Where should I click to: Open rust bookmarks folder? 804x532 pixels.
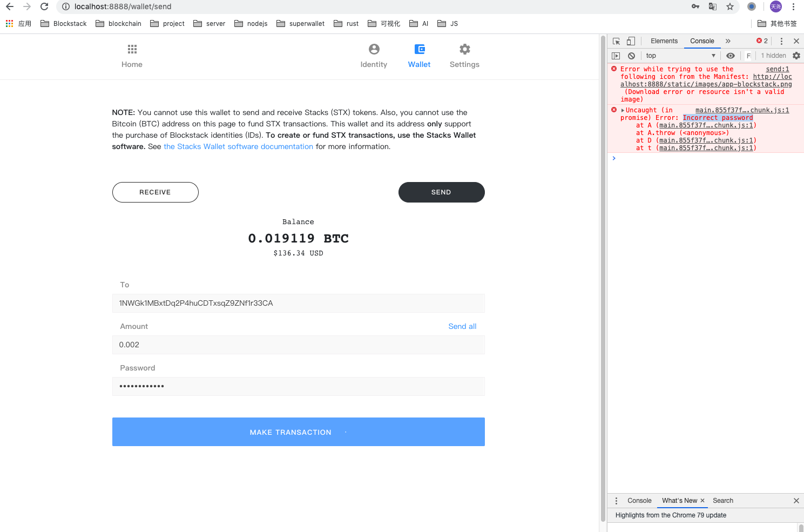[346, 24]
